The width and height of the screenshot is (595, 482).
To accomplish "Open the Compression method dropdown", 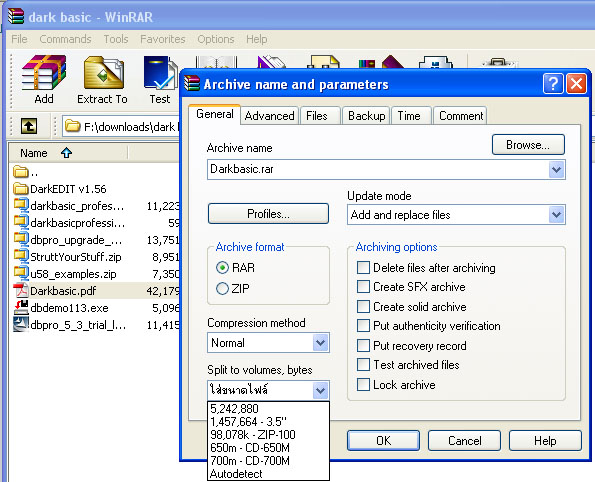I will [x=320, y=343].
